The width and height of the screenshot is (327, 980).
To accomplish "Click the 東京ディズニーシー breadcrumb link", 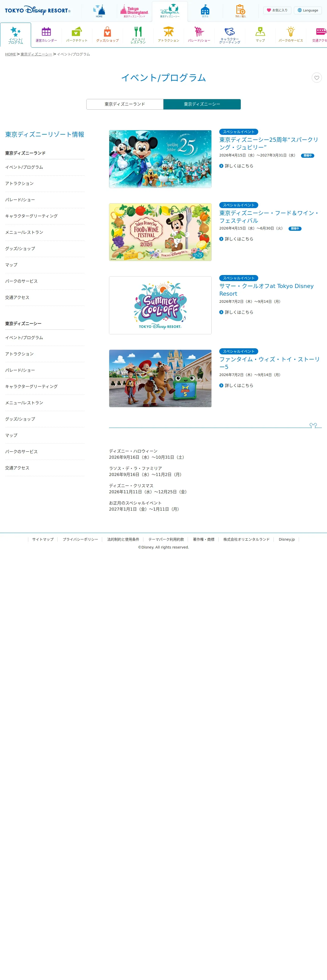I will click(36, 54).
